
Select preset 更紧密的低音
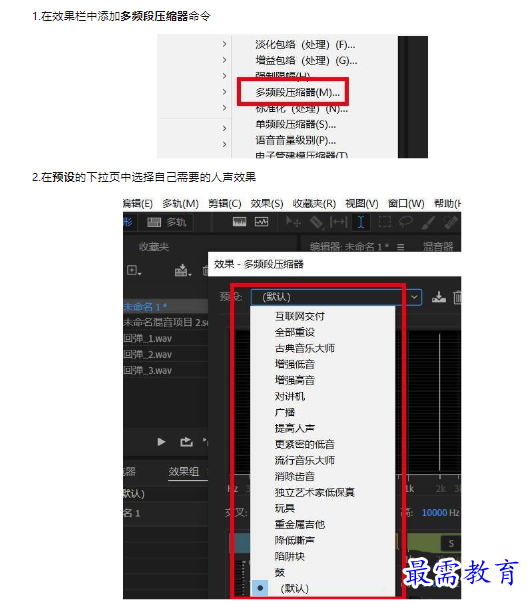pos(305,444)
